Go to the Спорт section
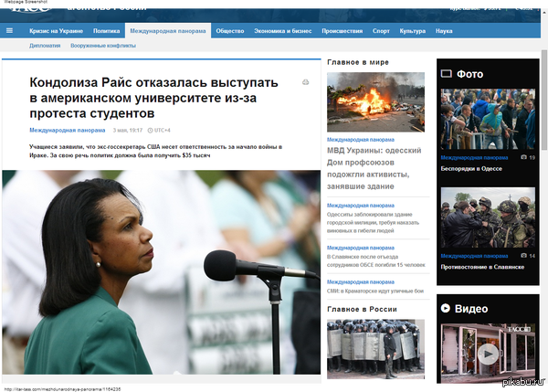Image resolution: width=548 pixels, height=392 pixels. coord(380,30)
